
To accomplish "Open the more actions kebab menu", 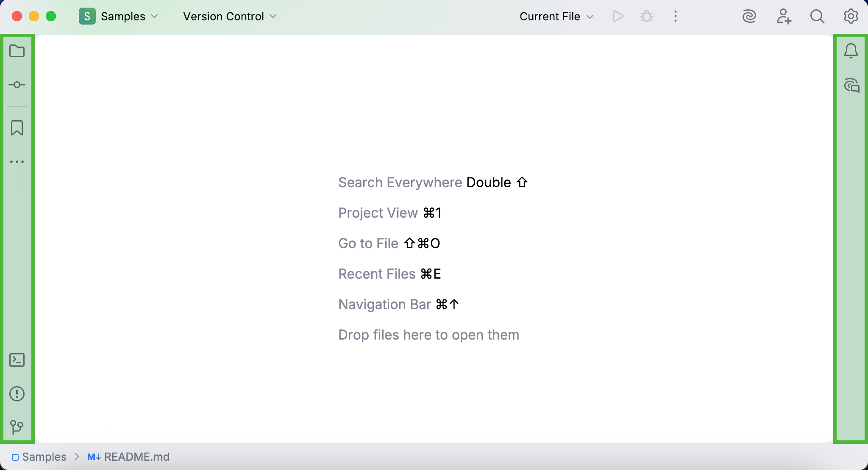I will [675, 16].
